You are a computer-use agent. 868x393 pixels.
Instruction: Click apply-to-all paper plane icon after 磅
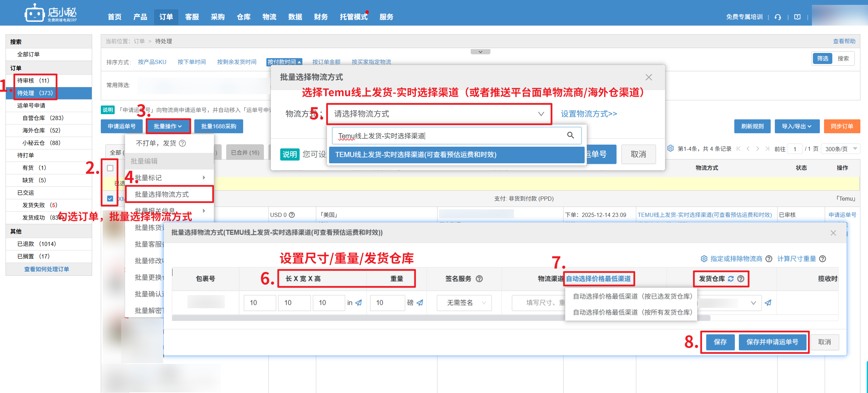pos(420,303)
